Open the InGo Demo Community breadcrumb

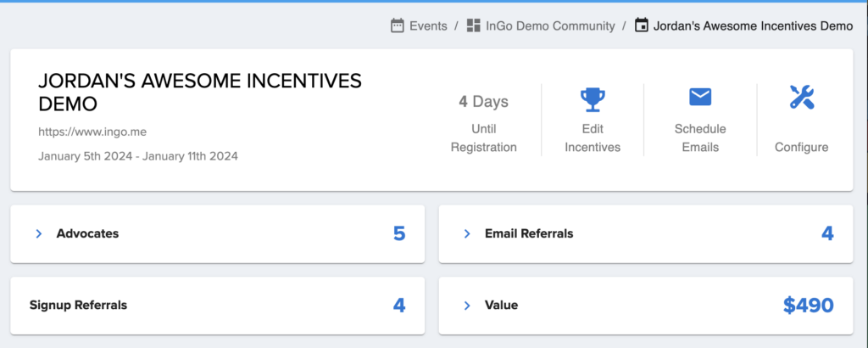tap(550, 26)
